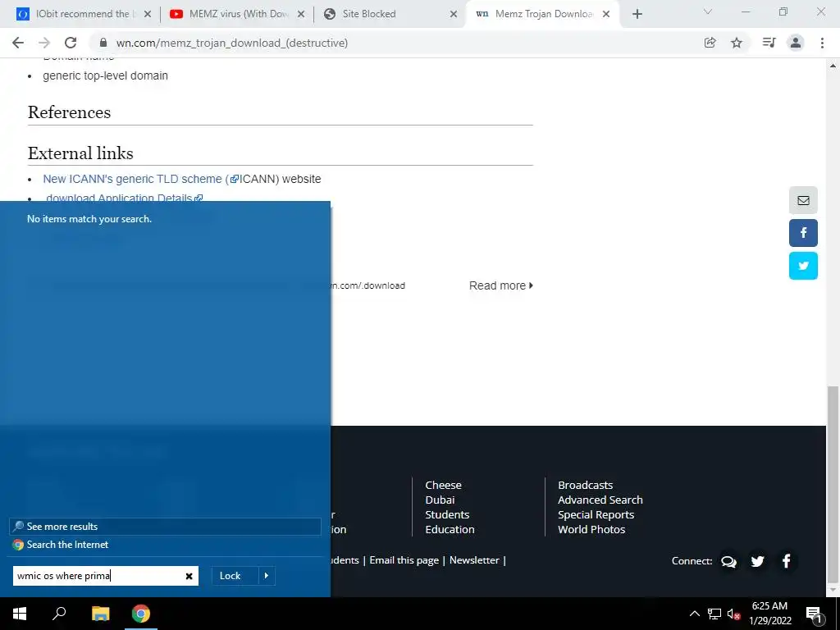Open a new tab with plus button
Screen dimensions: 840x630
point(637,15)
